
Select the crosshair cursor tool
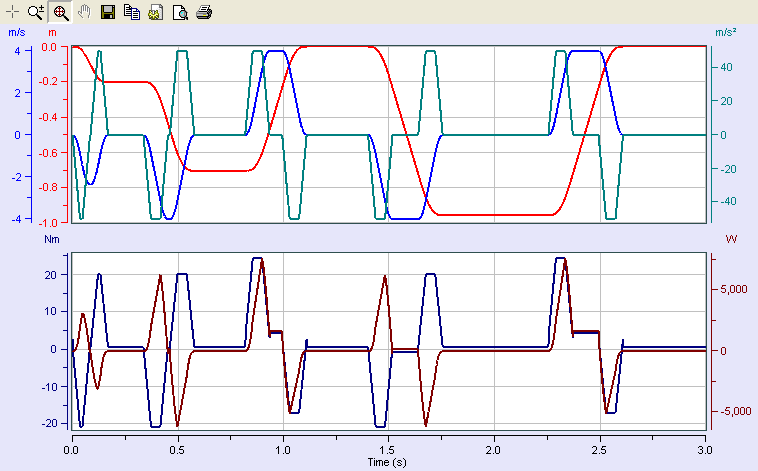(12, 12)
